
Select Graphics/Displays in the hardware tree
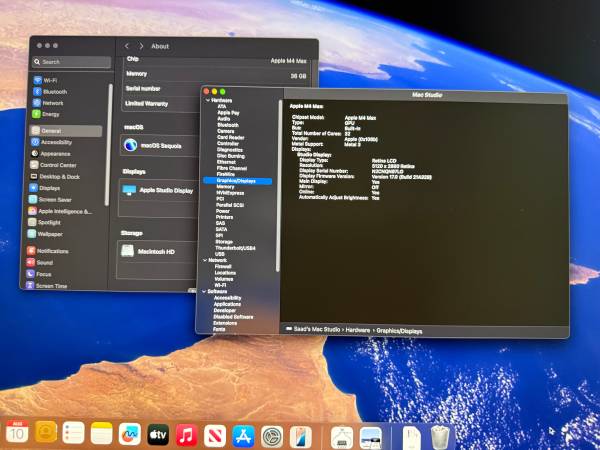click(x=238, y=181)
